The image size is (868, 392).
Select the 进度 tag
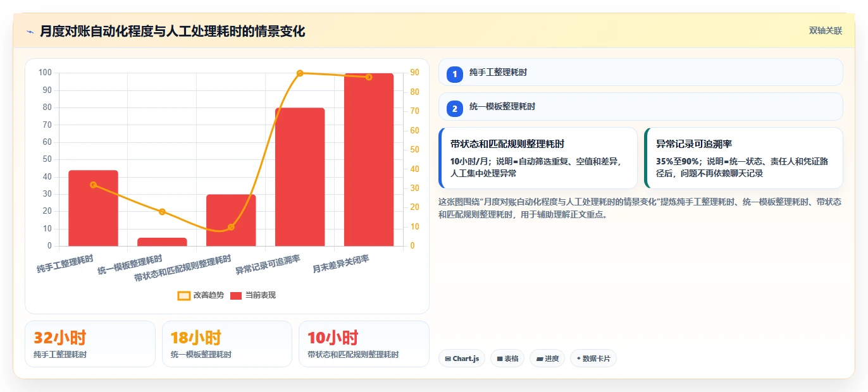tap(547, 358)
